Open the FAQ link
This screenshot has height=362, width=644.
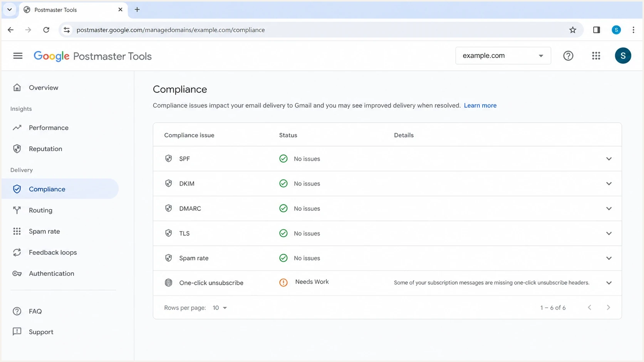point(35,311)
